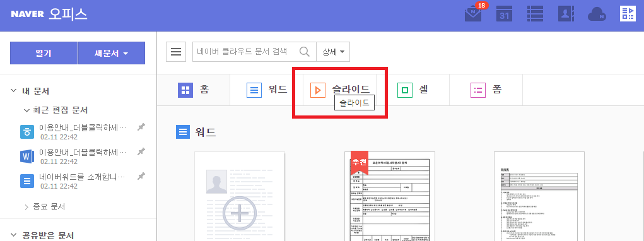The image size is (644, 241).
Task: Click the blue 워드 section heading icon
Action: (x=183, y=132)
